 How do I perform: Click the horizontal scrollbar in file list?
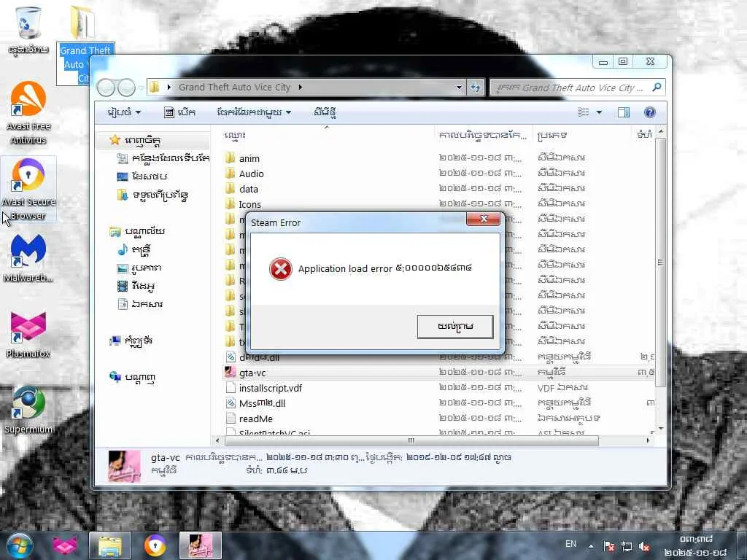(x=411, y=441)
